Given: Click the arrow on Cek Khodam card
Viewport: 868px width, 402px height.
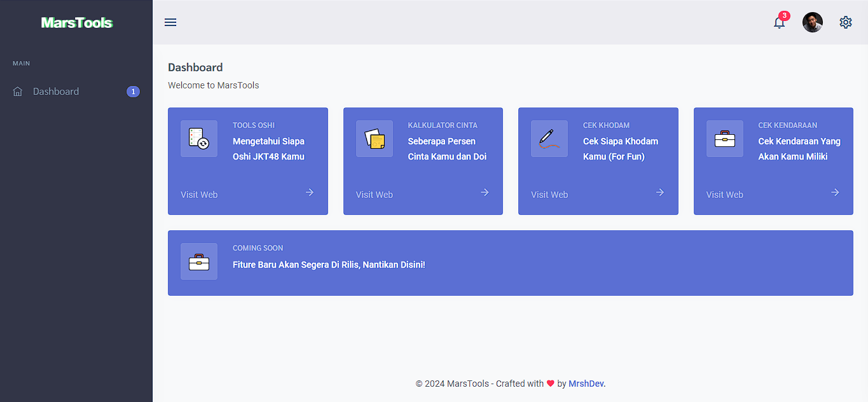Looking at the screenshot, I should (660, 192).
